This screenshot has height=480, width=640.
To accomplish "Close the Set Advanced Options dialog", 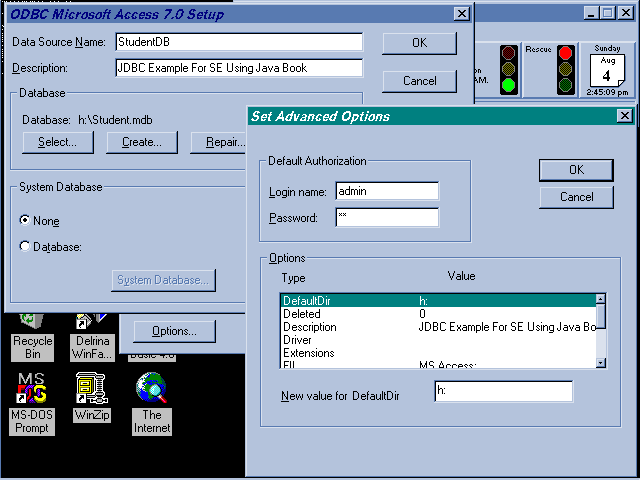I will tap(624, 116).
